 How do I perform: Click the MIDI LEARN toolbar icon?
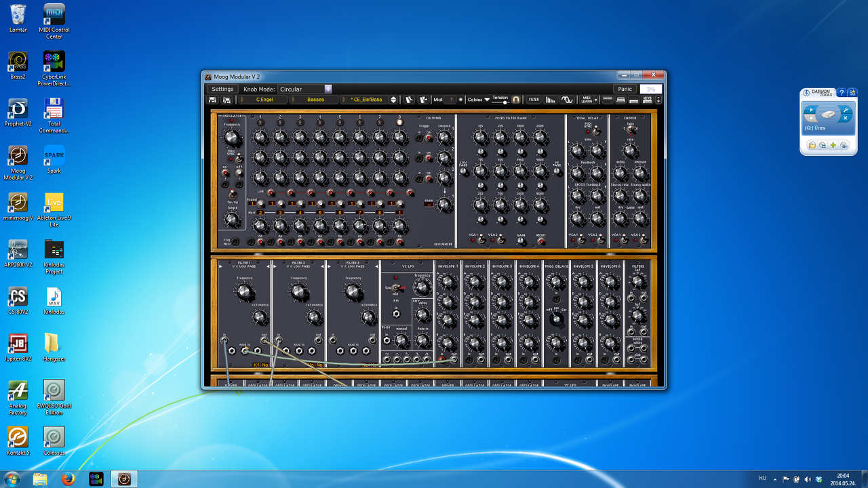pyautogui.click(x=587, y=100)
